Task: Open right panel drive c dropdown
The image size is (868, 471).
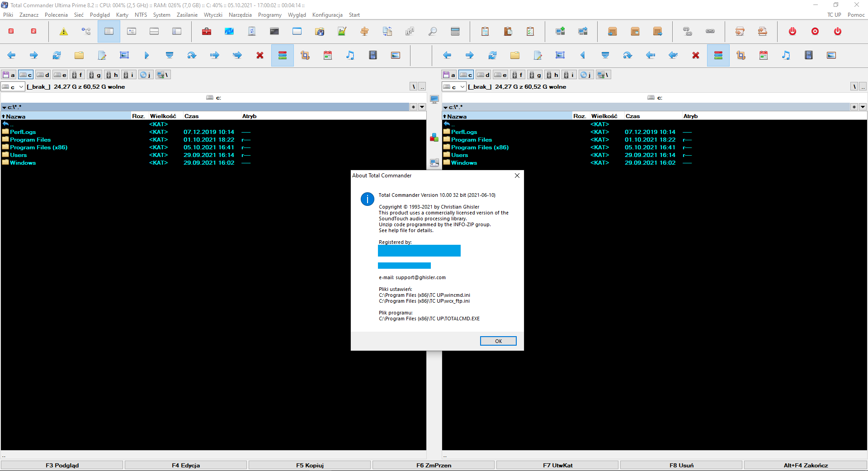Action: pos(454,87)
